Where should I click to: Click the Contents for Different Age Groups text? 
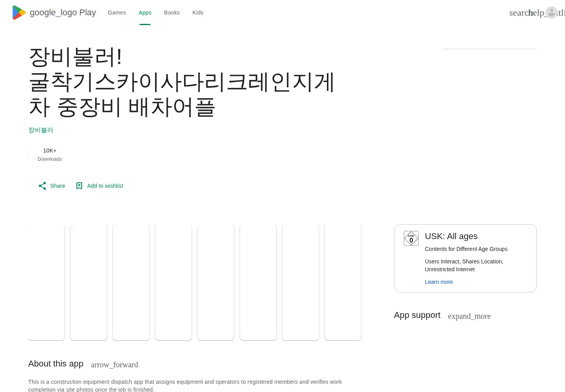coord(466,249)
